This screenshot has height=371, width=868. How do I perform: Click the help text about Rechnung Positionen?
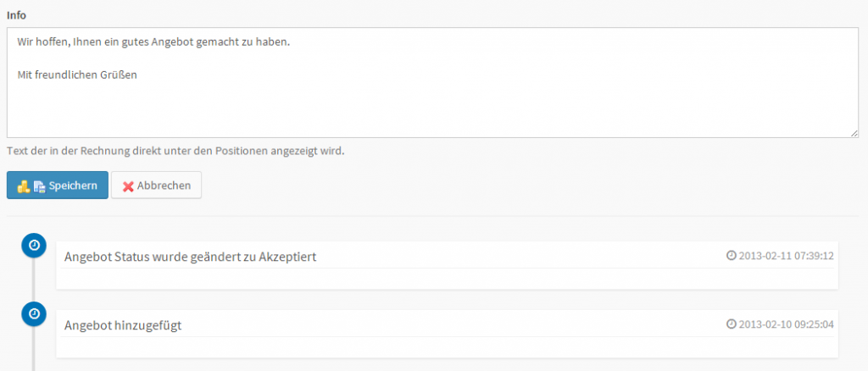175,152
